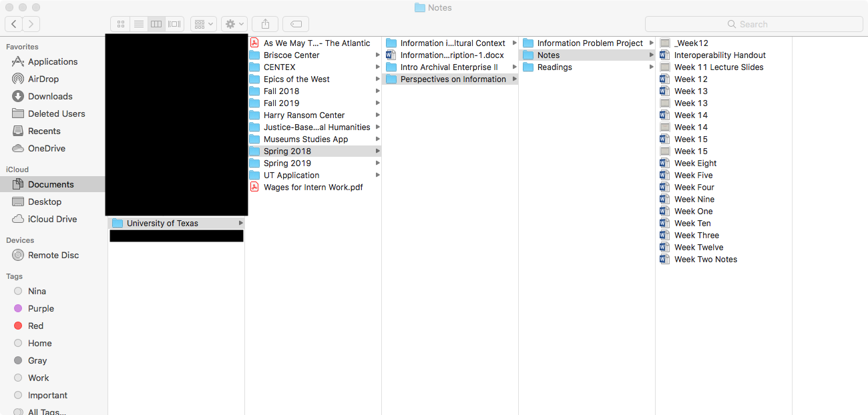The height and width of the screenshot is (415, 868).
Task: Select the Interoperability Handout document
Action: tap(719, 55)
